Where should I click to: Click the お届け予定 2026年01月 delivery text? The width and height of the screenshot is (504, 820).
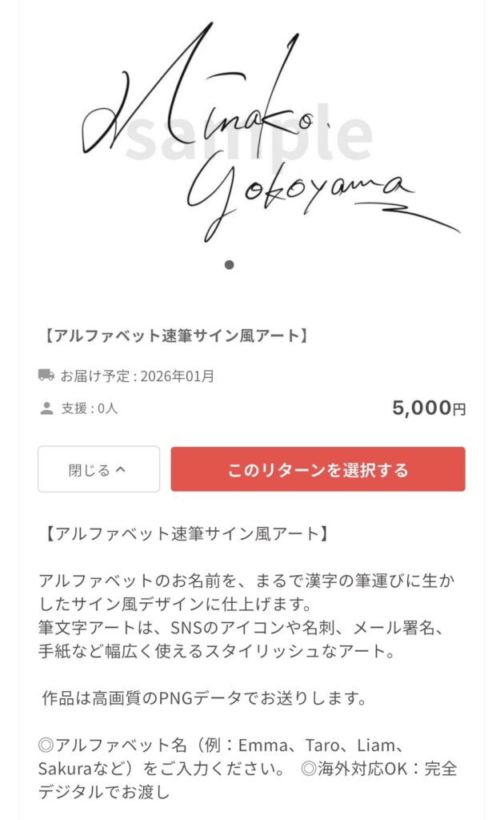[138, 376]
